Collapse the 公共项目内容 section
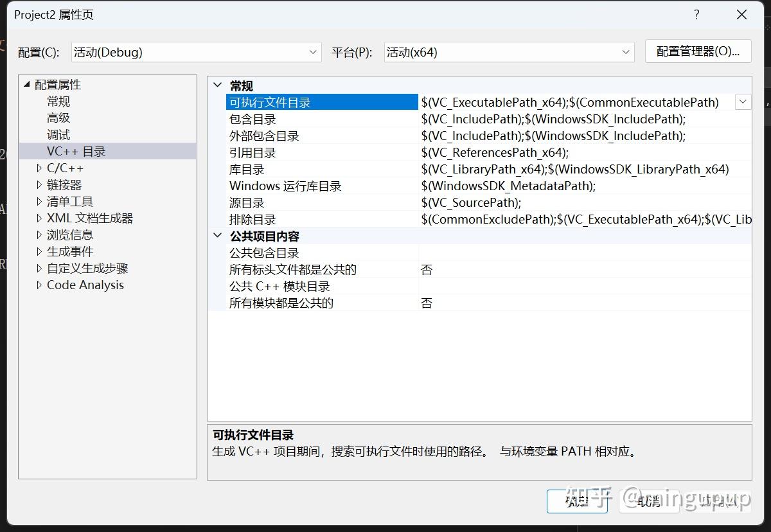This screenshot has width=771, height=532. 217,236
